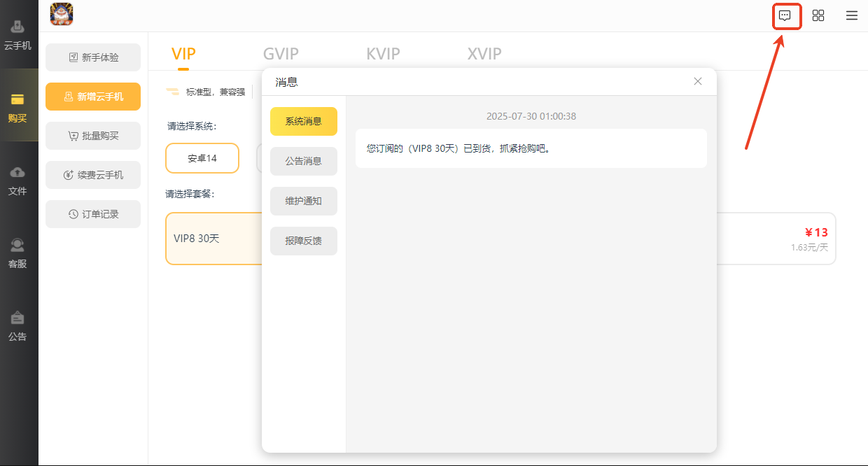Open 批量购买 page
868x466 pixels.
(93, 136)
